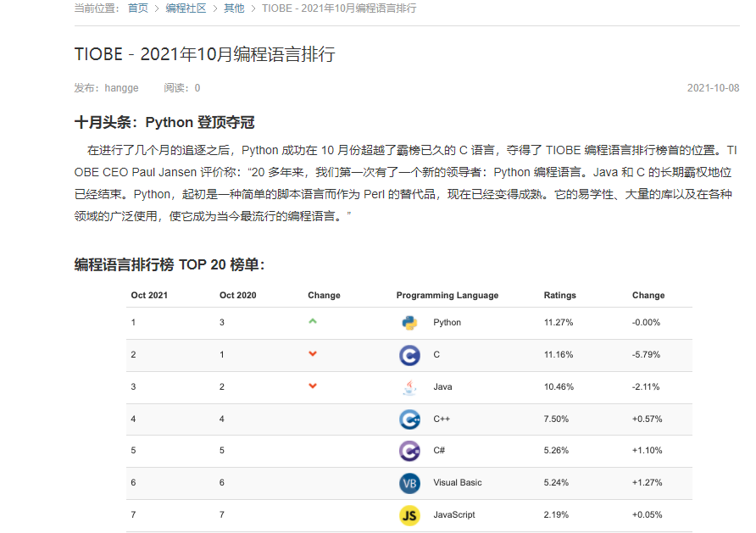Image resolution: width=756 pixels, height=533 pixels.
Task: Click the read count 阅读: 0
Action: [x=181, y=88]
